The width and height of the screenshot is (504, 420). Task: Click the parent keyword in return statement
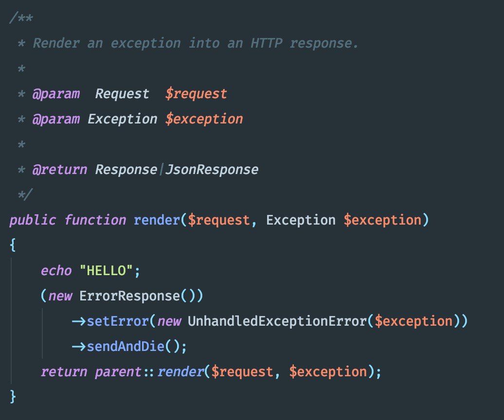pos(118,372)
